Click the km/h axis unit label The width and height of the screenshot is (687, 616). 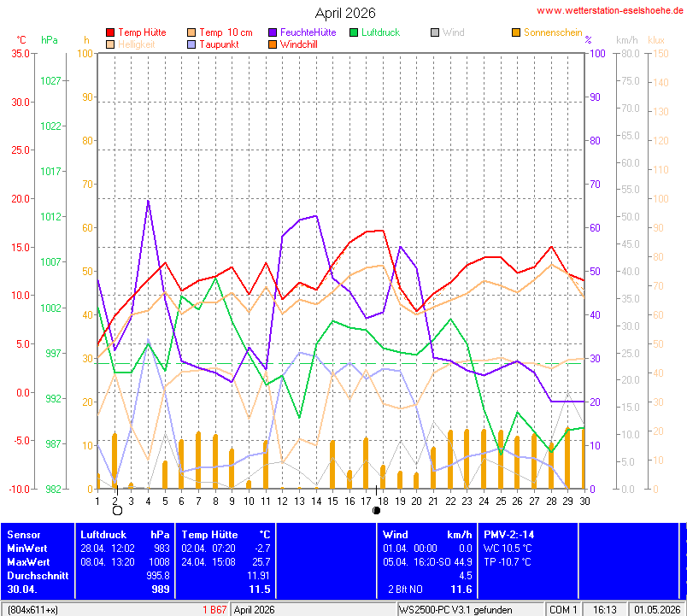[627, 40]
